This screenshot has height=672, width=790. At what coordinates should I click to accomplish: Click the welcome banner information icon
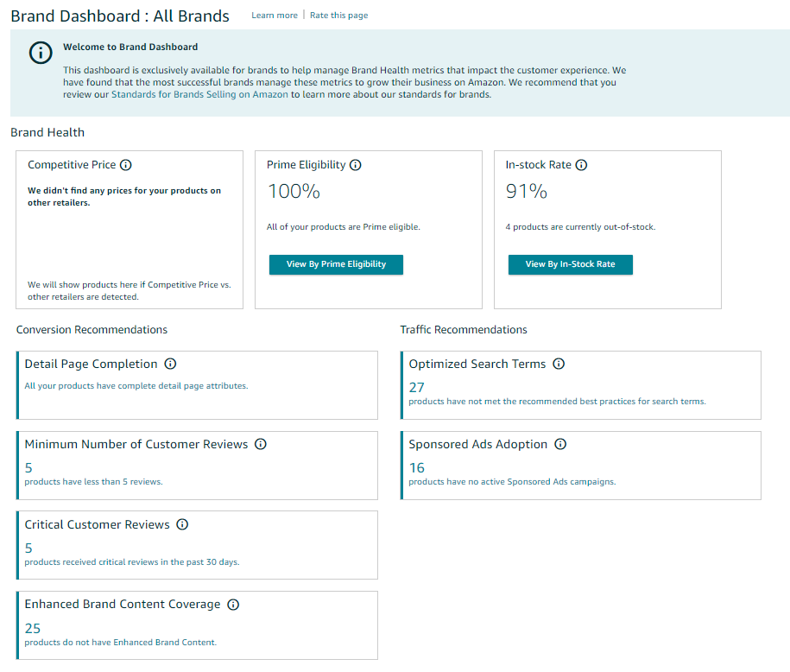pyautogui.click(x=41, y=53)
